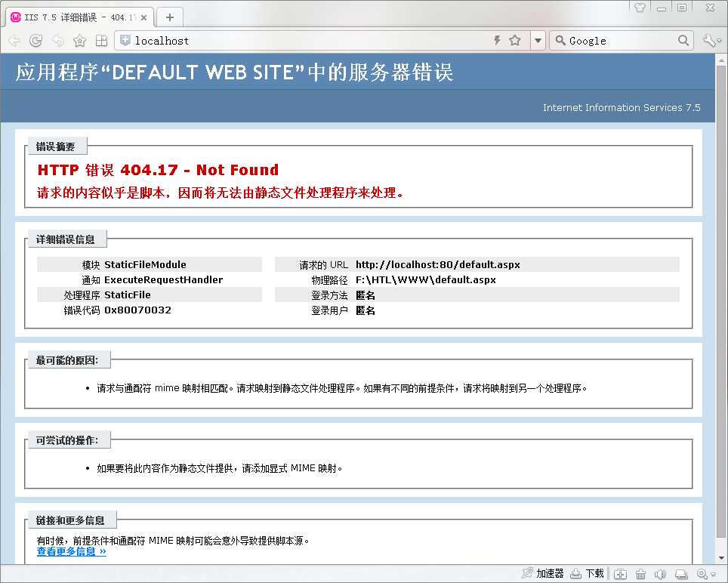This screenshot has height=583, width=728.
Task: Close the IIS 7.5 详细错误 tab
Action: click(x=144, y=17)
